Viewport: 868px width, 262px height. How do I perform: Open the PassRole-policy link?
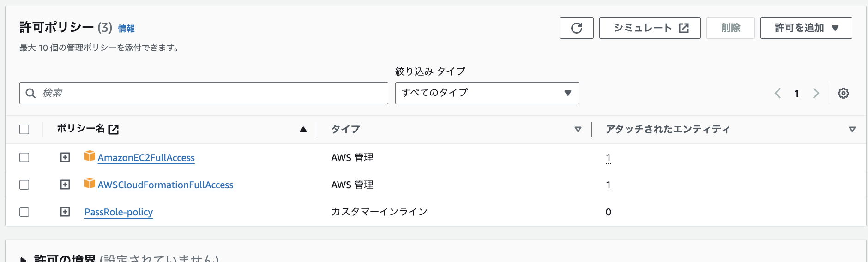pos(119,212)
